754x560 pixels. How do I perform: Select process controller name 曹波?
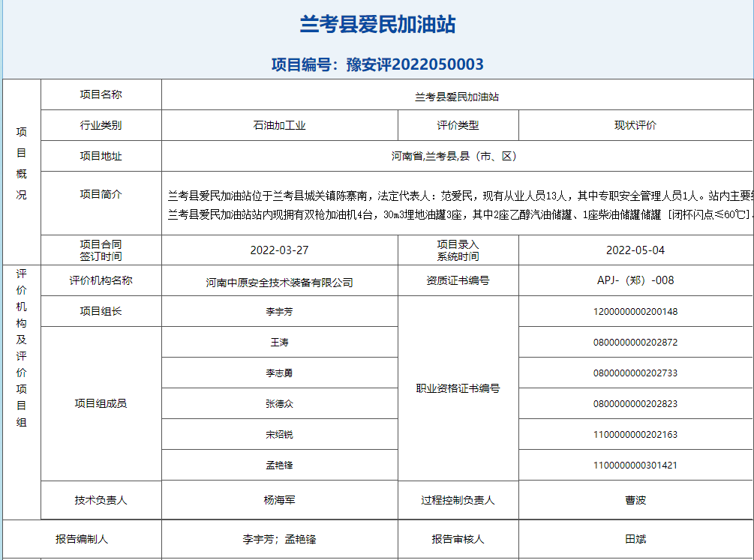point(635,500)
